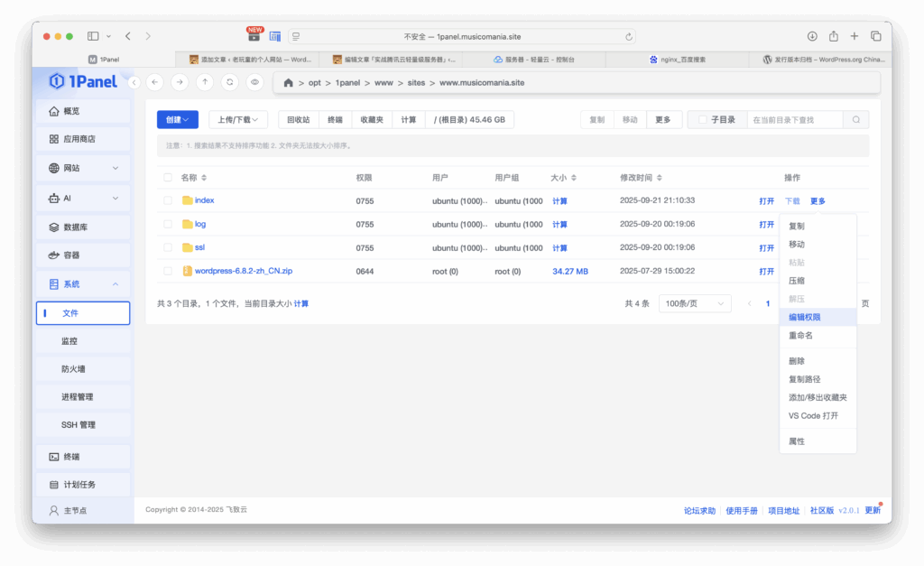Choose 重命名 from the context menu
Screen dimensions: 924x566
(x=801, y=335)
